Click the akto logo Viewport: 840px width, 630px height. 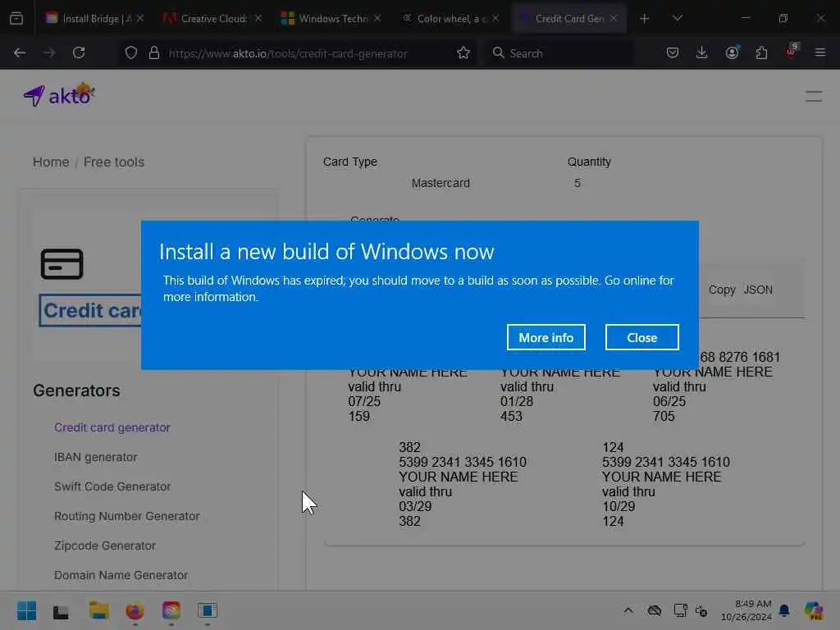59,95
